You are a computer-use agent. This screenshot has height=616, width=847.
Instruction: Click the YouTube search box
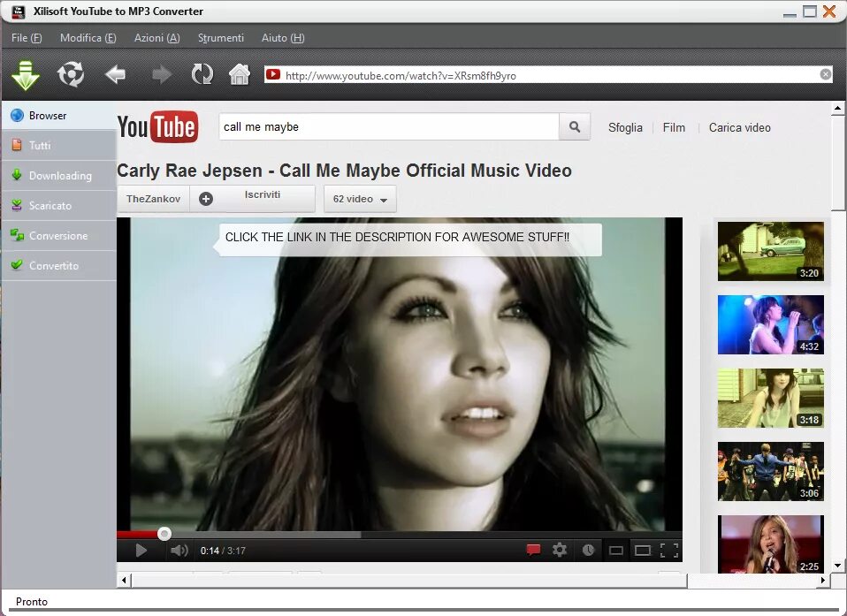point(389,127)
